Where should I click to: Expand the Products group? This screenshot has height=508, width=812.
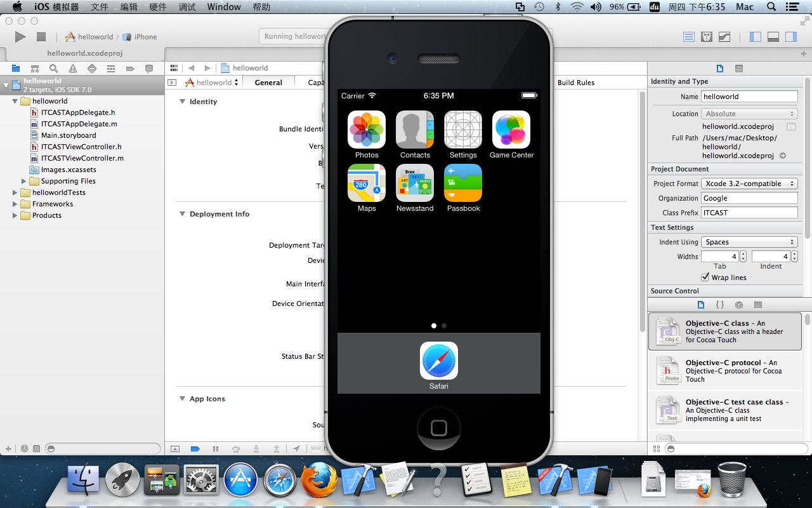click(x=15, y=215)
